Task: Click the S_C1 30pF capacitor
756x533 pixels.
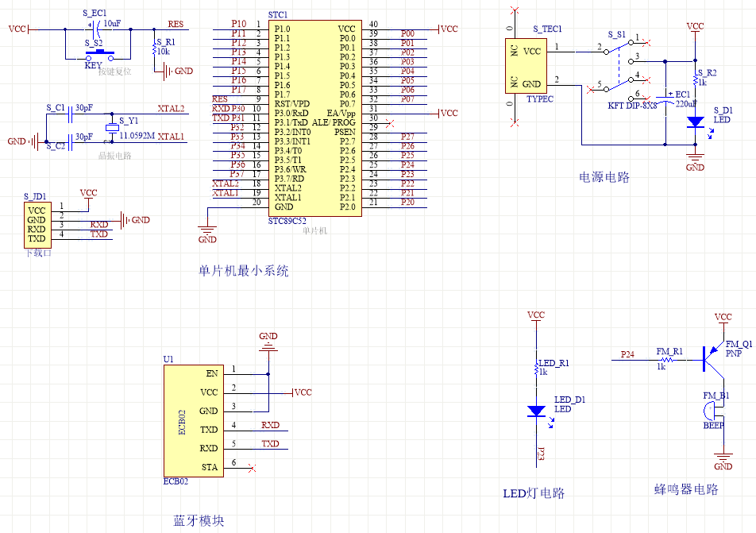Action: click(x=71, y=114)
